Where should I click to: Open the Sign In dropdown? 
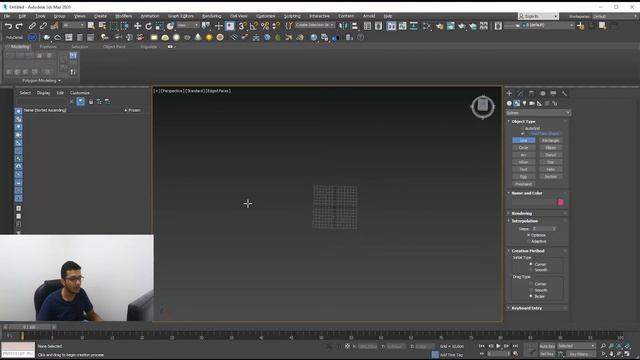pos(538,16)
